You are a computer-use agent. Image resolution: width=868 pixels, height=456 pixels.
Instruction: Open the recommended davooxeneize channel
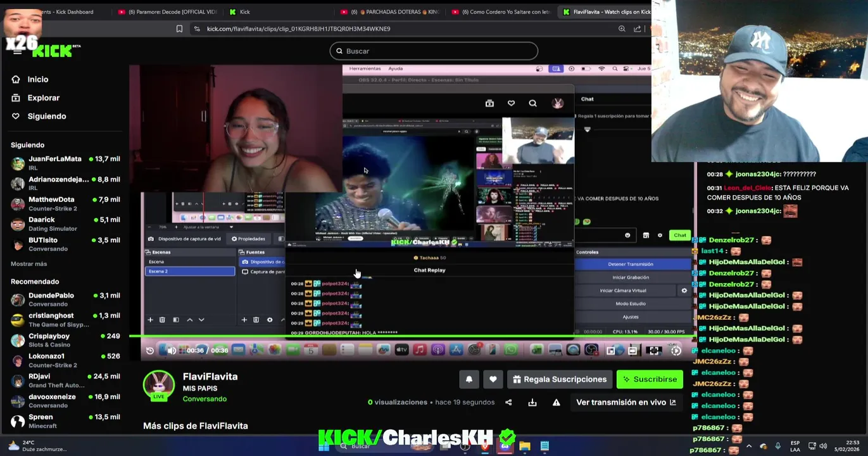(65, 400)
